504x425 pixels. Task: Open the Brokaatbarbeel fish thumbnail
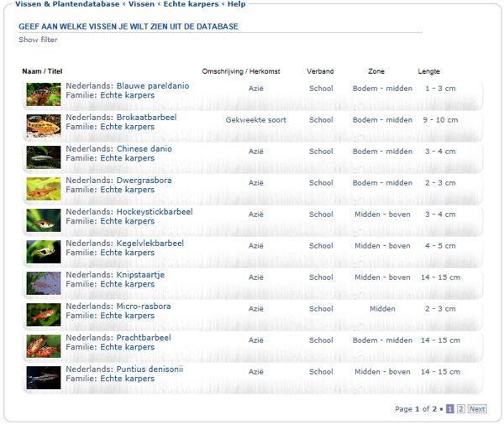pos(44,126)
